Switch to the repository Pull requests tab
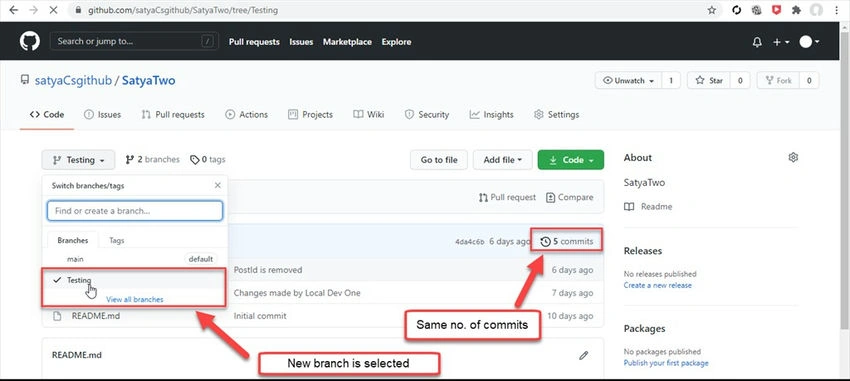Screen dimensions: 850x381 [x=173, y=114]
